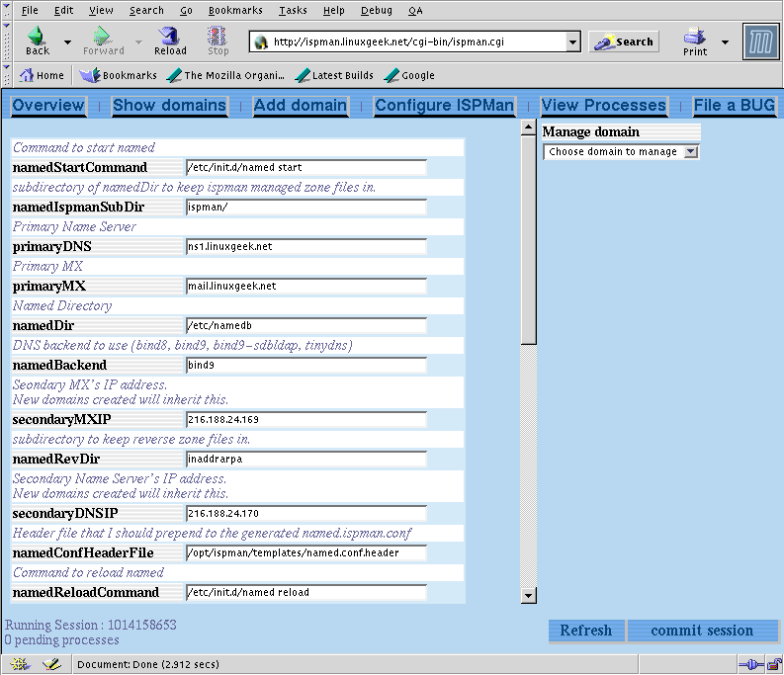Click the Navigator icon in status bar

click(20, 664)
